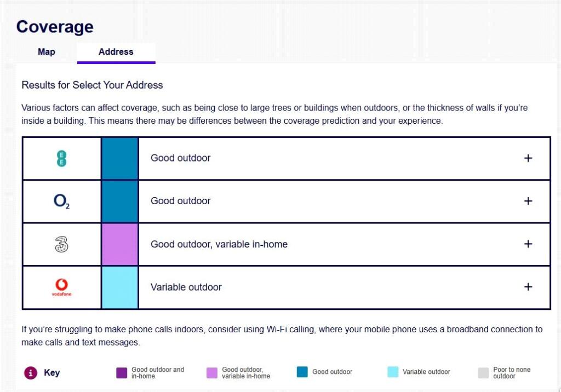
Task: Click the Three network logo
Action: (62, 244)
